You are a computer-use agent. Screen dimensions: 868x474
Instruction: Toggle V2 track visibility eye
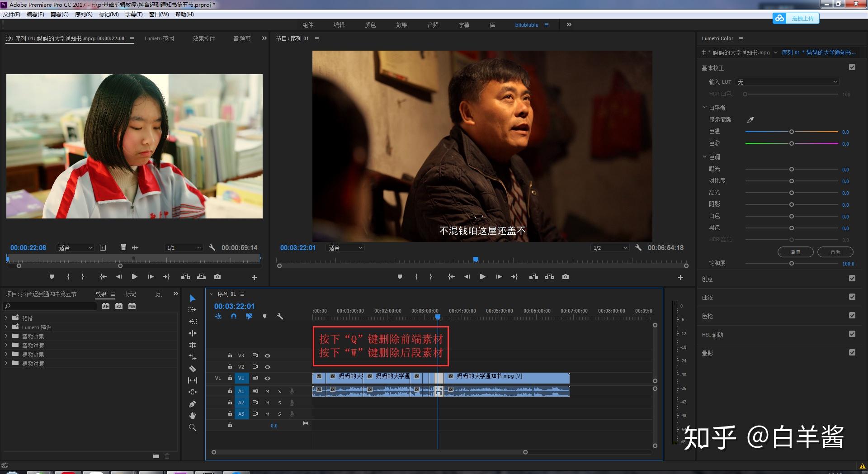tap(267, 367)
